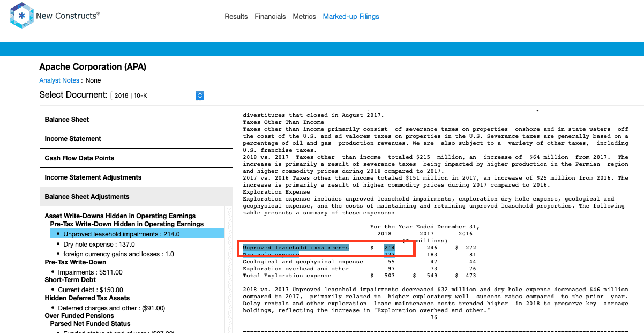Screen dimensions: 644x333
Task: Click the Apache Corporation (APA) title
Action: [x=93, y=67]
